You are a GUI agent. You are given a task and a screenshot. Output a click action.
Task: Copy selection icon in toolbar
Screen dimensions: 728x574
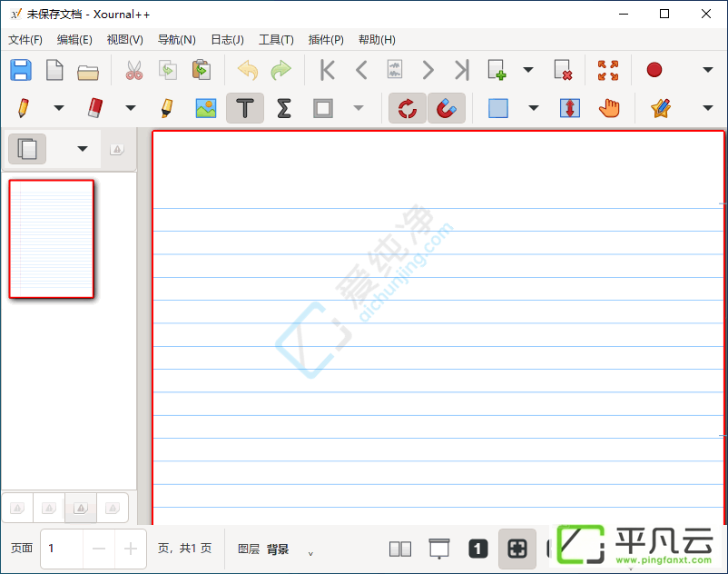pos(168,70)
